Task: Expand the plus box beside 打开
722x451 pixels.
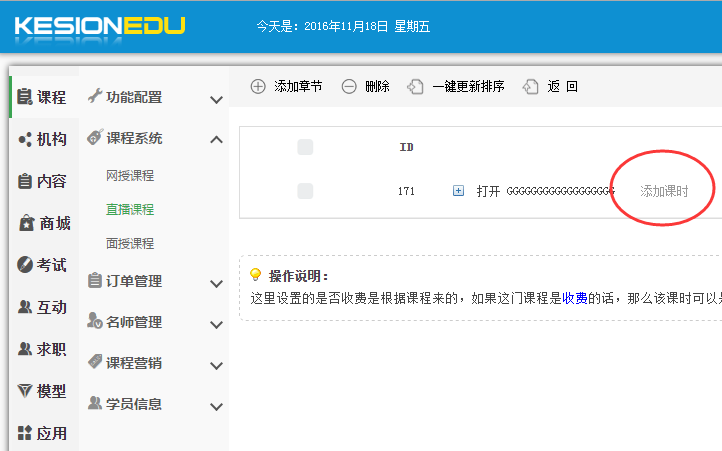Action: pos(458,191)
